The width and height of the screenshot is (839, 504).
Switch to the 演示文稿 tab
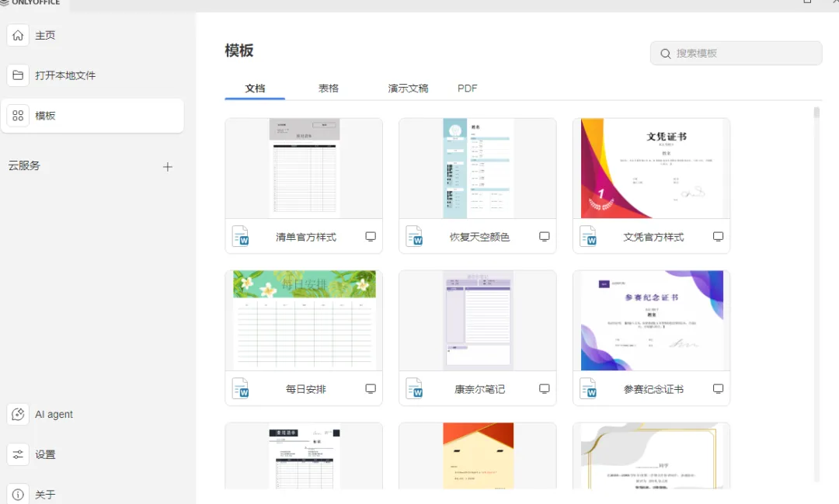[x=408, y=89]
